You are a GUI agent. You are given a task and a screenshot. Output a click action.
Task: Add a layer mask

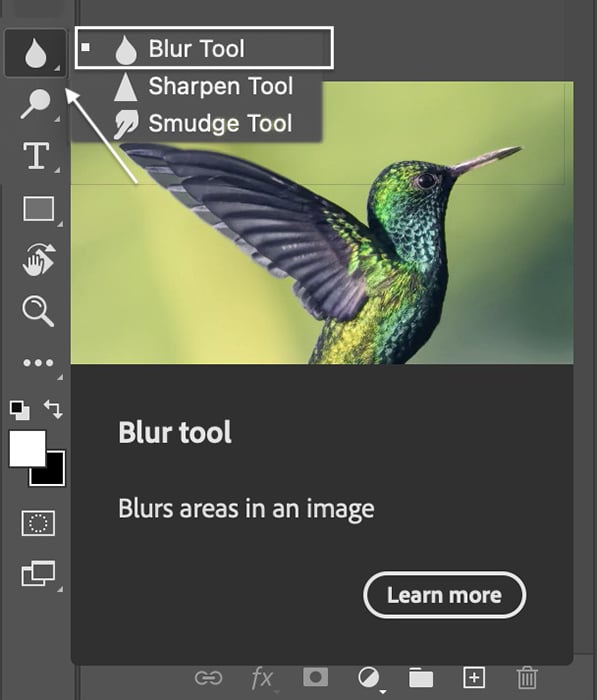(x=315, y=677)
